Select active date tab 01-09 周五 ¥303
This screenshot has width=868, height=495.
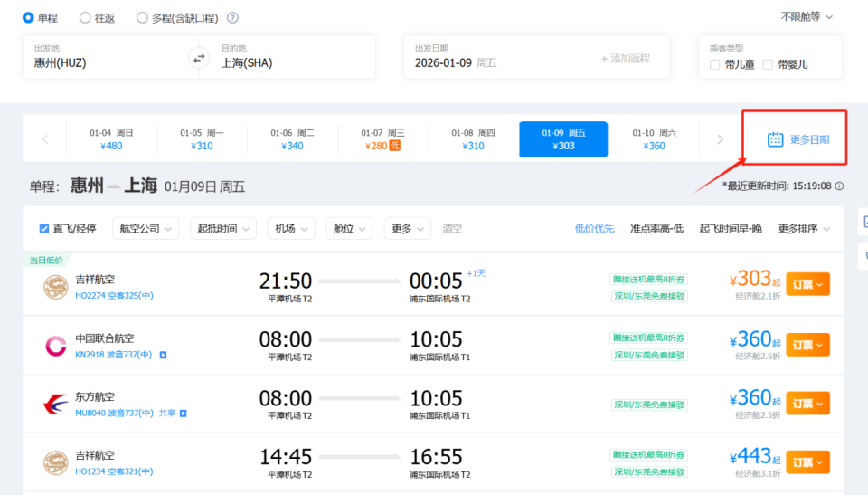point(563,139)
